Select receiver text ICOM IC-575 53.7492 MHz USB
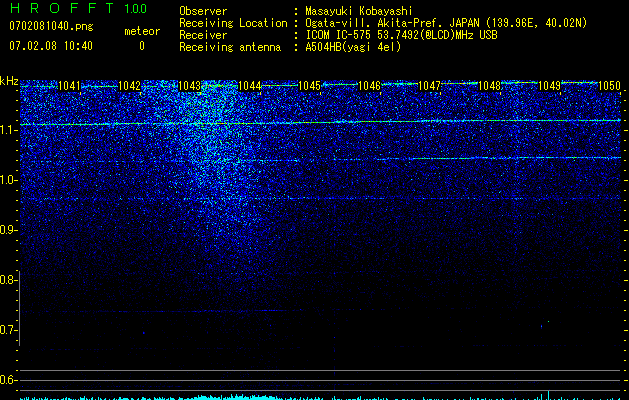The width and height of the screenshot is (629, 400). pos(401,35)
